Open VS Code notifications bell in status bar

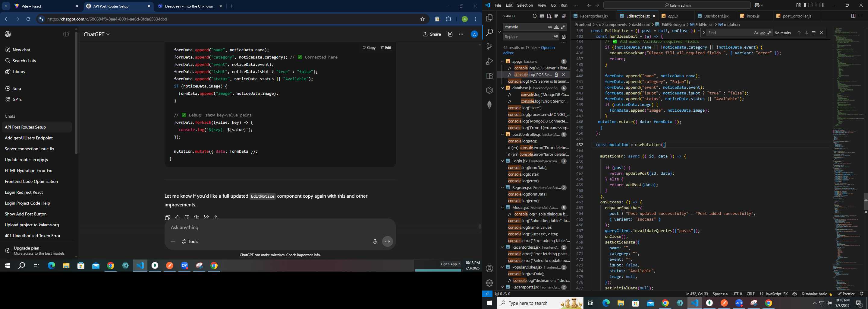pos(862,294)
